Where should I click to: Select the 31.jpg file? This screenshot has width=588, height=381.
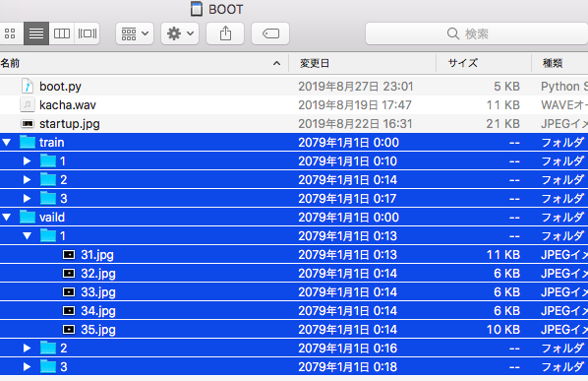point(294,255)
